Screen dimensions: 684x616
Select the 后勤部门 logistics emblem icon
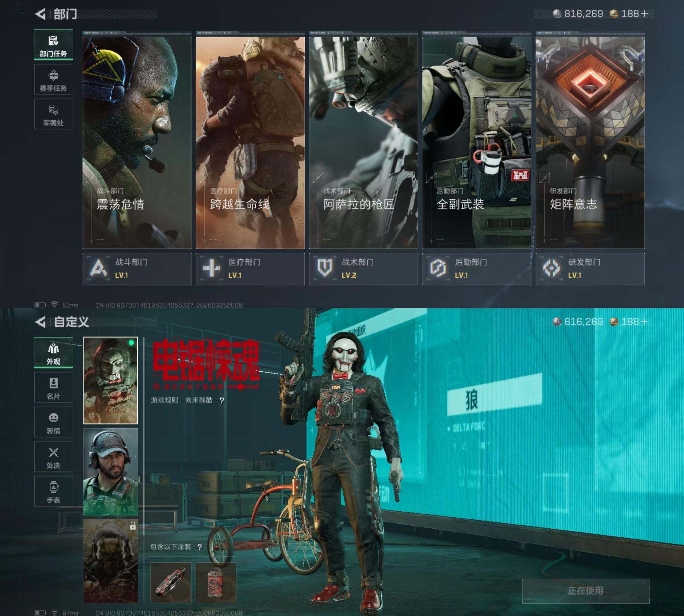(438, 268)
